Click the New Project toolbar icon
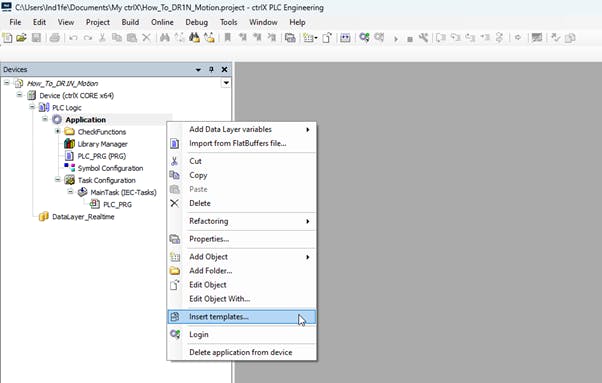 (x=7, y=38)
